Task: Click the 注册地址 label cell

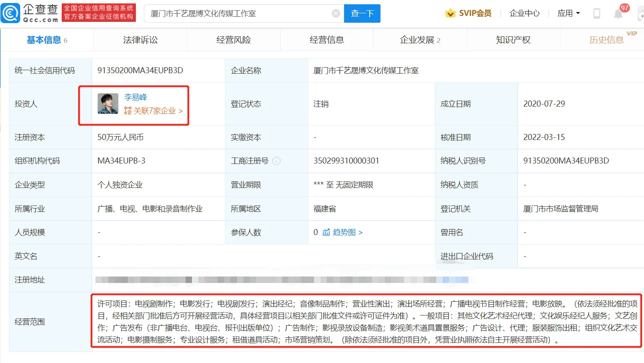Action: (51, 280)
